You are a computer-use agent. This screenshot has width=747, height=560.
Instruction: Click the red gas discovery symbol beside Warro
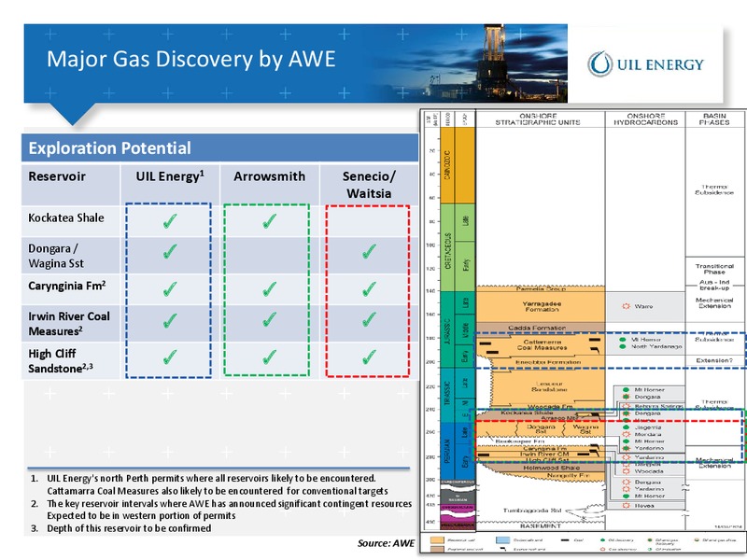[x=626, y=306]
